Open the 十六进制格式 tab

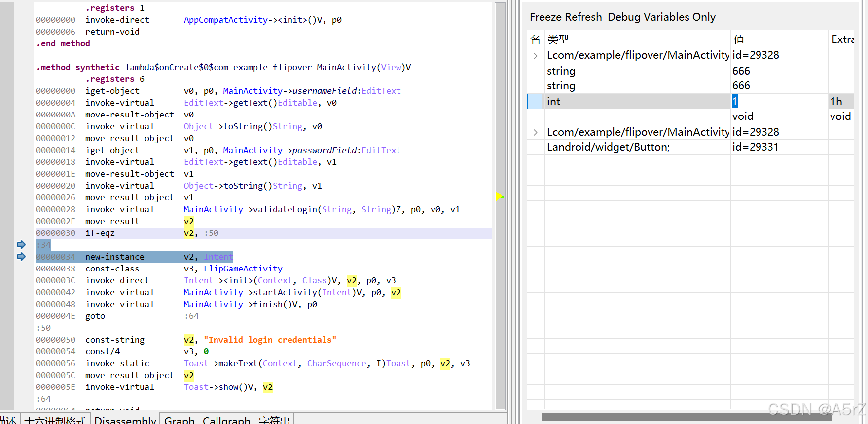click(x=55, y=420)
